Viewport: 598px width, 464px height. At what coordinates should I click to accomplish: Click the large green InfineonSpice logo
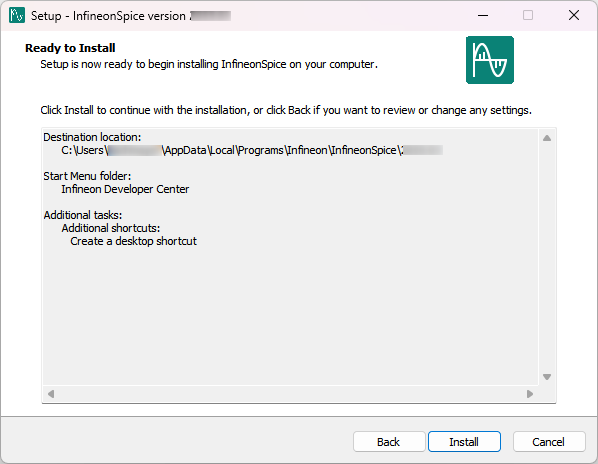pyautogui.click(x=490, y=60)
